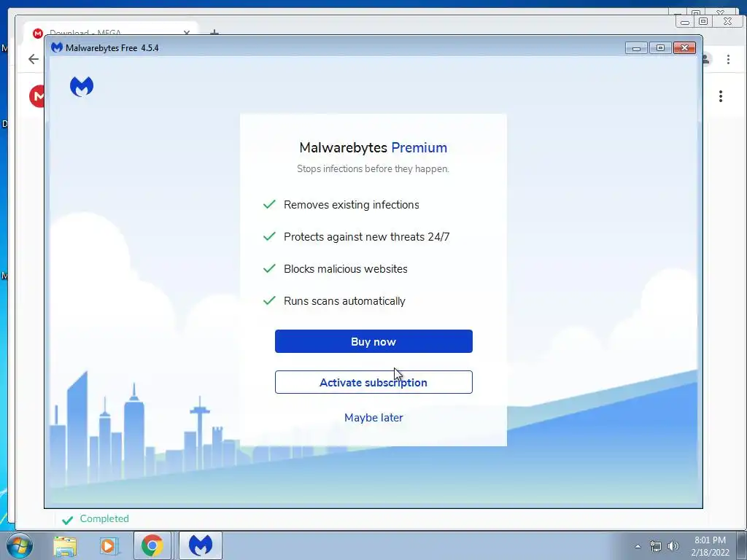Click the Blocks malicious websites text

tap(345, 269)
